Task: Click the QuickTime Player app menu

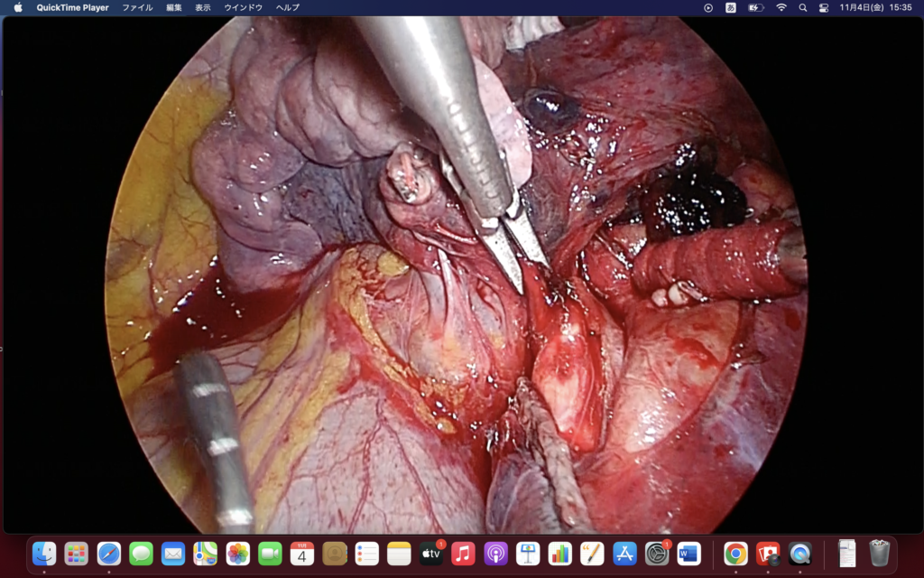Action: (72, 7)
